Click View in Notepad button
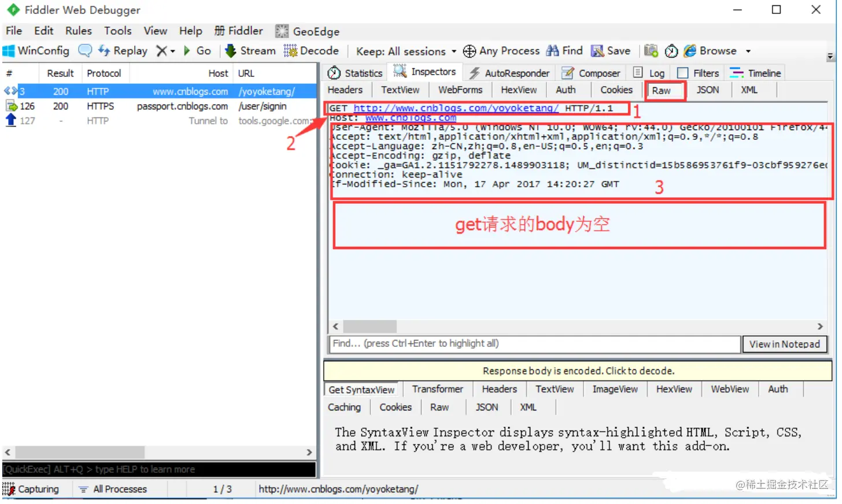 pyautogui.click(x=785, y=344)
